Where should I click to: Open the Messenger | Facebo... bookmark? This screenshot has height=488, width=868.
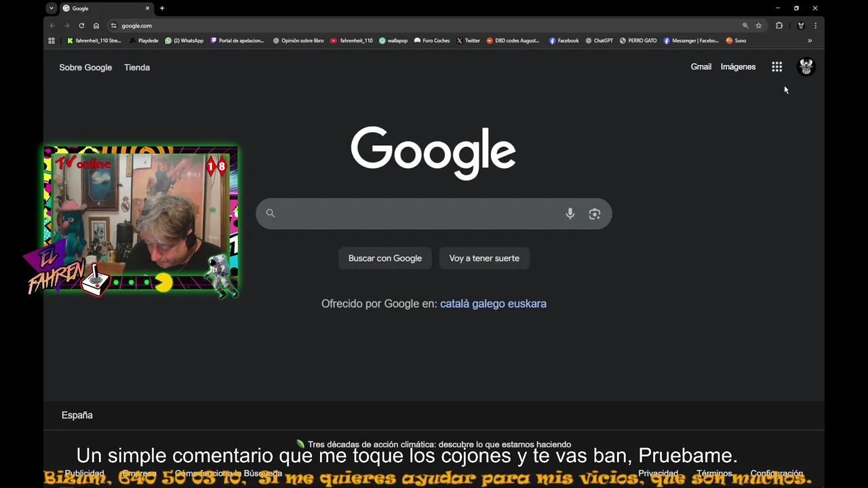point(691,41)
